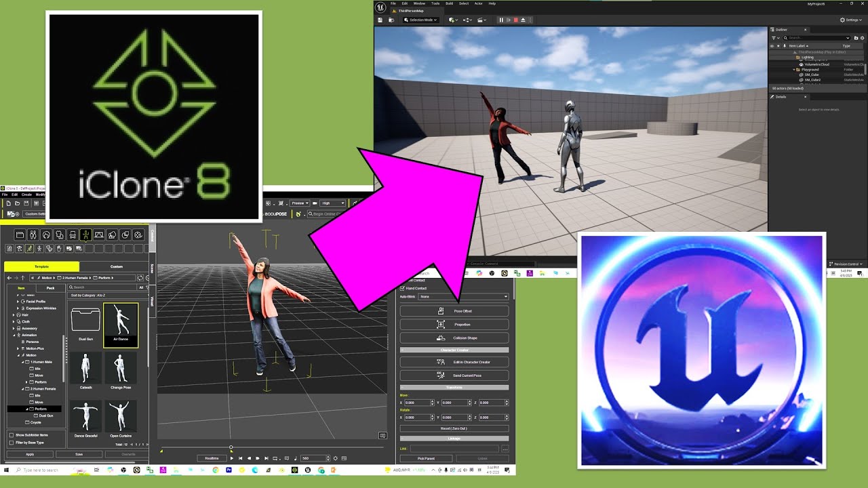Switch to the Pack tab in iClone
This screenshot has width=868, height=488.
point(51,288)
